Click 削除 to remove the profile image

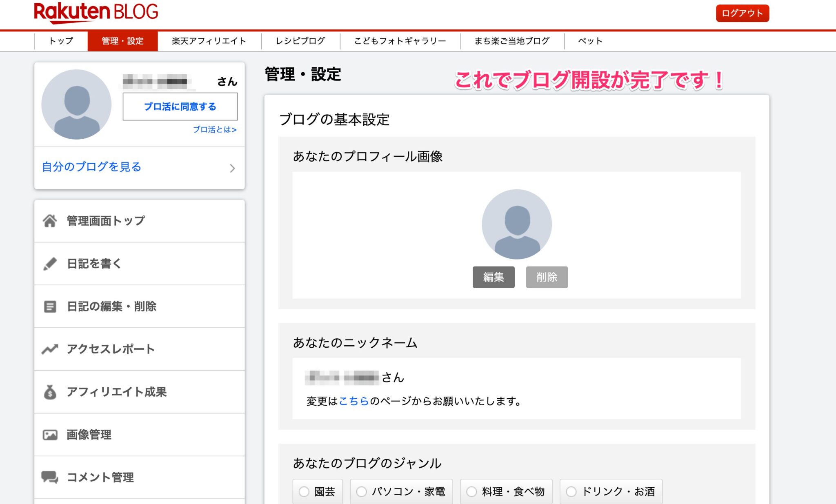point(547,277)
